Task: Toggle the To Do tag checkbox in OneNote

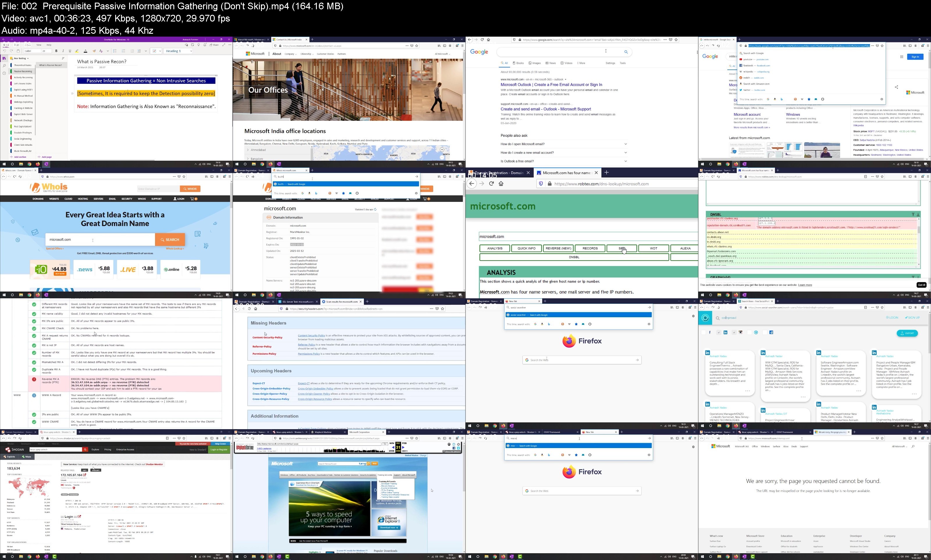Action: 154,51
